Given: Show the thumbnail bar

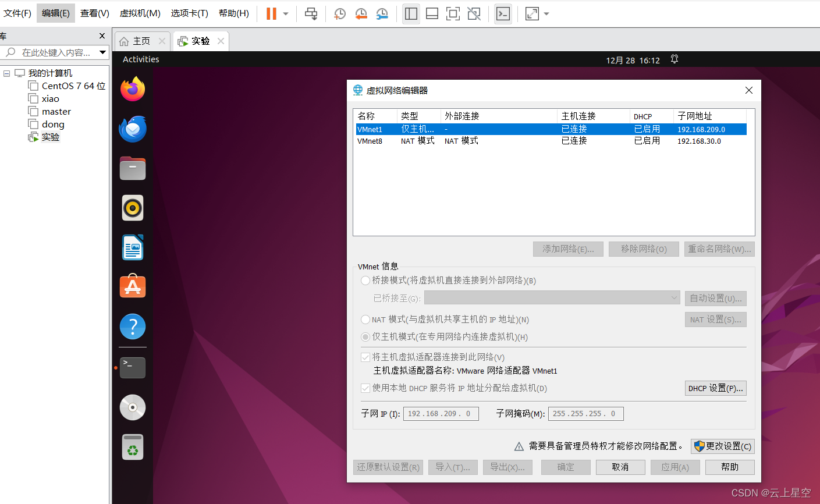Looking at the screenshot, I should pyautogui.click(x=432, y=13).
